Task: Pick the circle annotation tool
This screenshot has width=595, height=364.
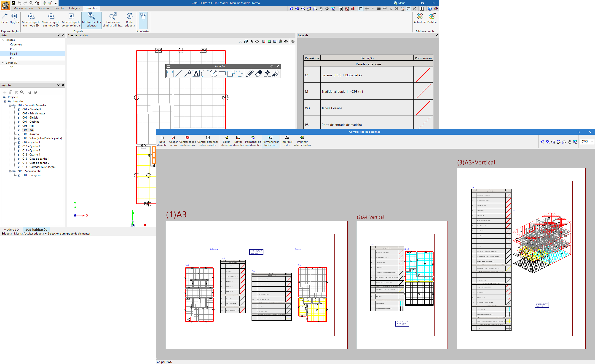Action: pos(213,73)
